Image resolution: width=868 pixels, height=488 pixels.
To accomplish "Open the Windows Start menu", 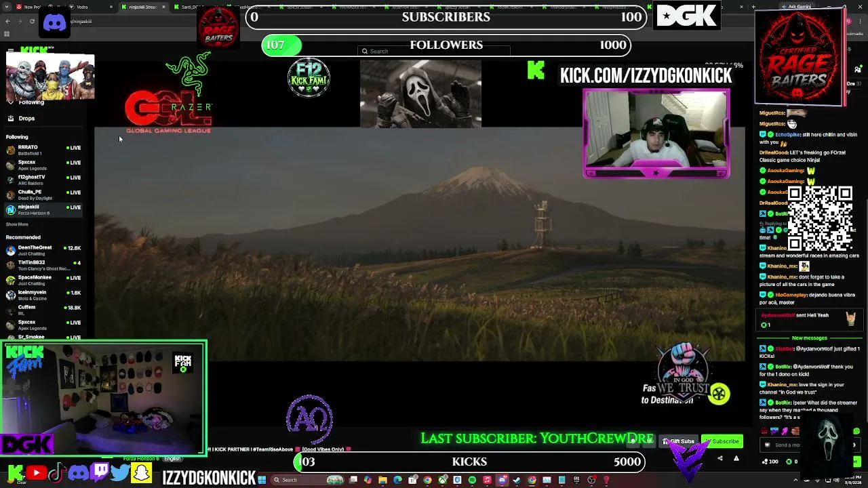I will point(262,480).
